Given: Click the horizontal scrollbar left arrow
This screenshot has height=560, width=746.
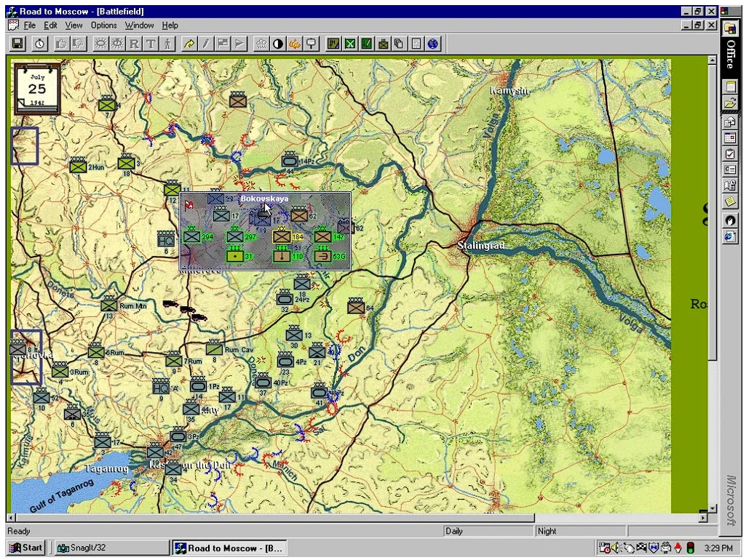Looking at the screenshot, I should 10,517.
